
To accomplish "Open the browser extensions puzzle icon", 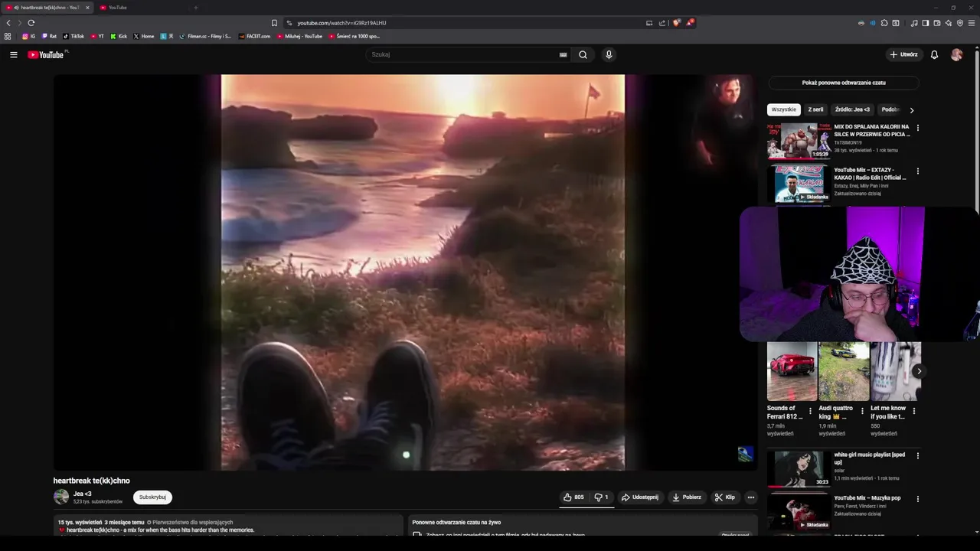I will (884, 23).
